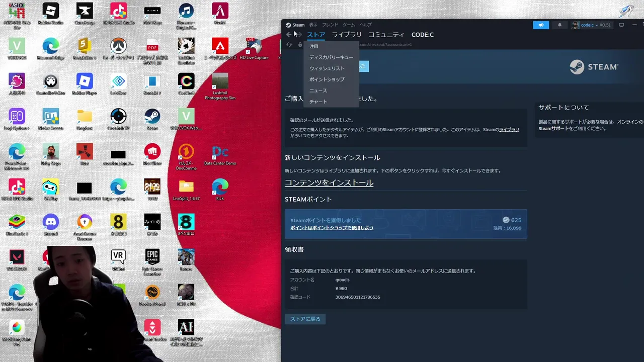This screenshot has height=362, width=644.
Task: Click the ストアに戻る button
Action: (305, 319)
